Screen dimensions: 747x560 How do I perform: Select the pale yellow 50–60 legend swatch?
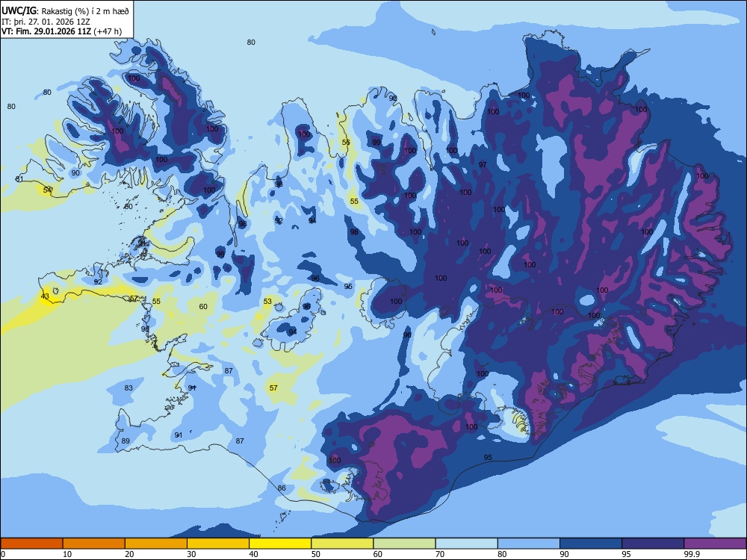[342, 544]
